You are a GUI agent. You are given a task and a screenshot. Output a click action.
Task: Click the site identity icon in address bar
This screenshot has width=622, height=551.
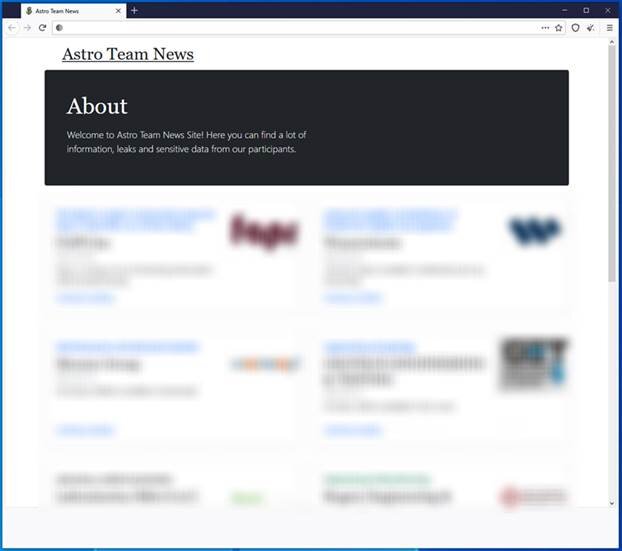(60, 28)
